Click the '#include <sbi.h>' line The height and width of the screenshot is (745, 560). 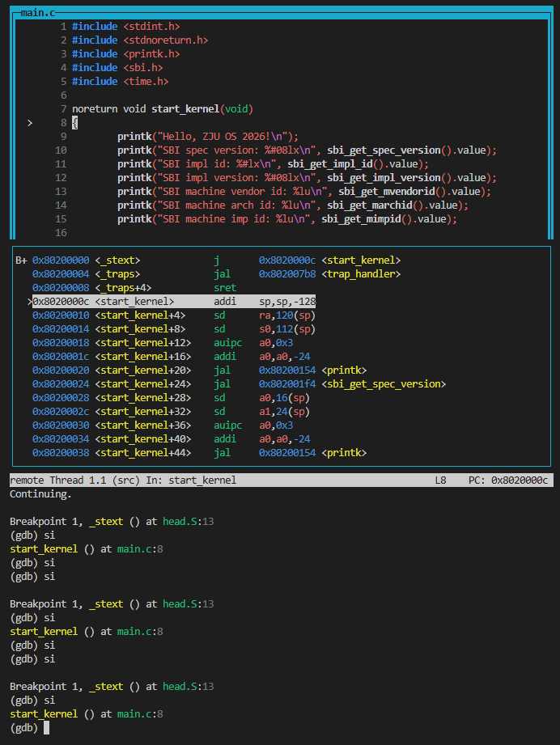117,68
